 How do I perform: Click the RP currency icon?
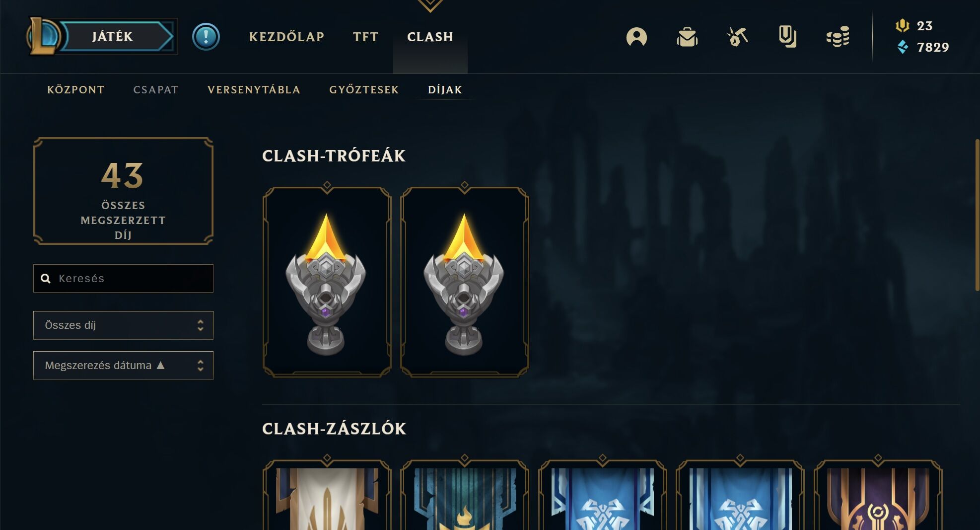tap(902, 25)
